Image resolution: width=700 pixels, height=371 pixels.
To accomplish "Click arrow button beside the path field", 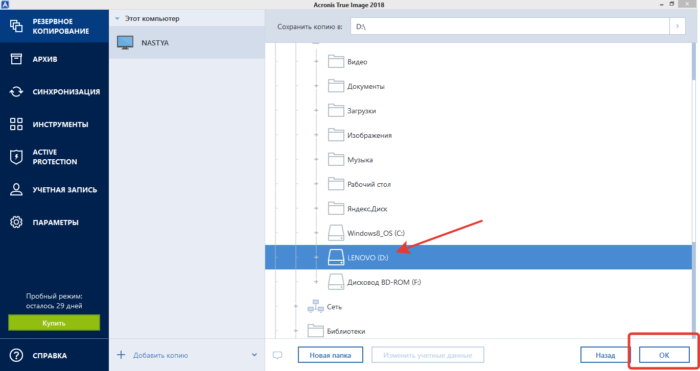I will 677,26.
